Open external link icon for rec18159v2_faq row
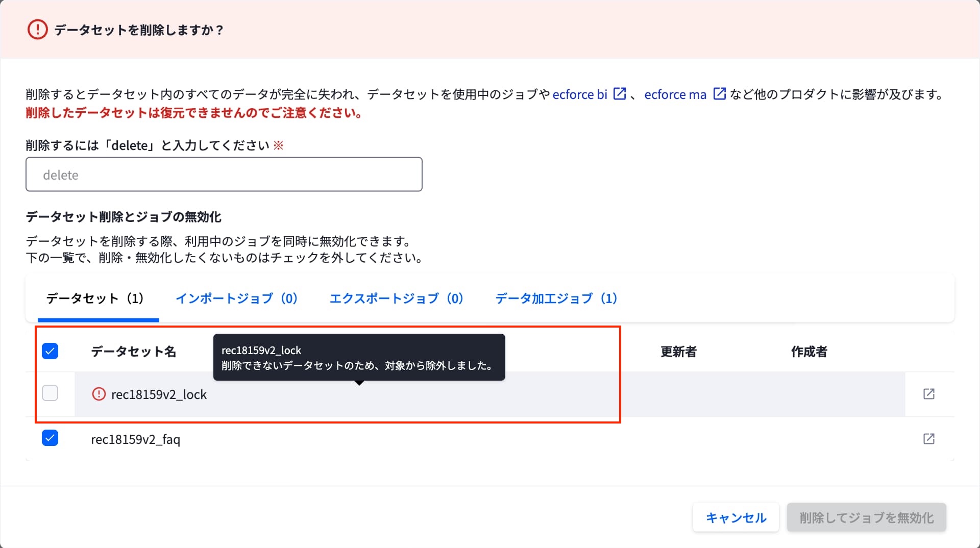Image resolution: width=980 pixels, height=548 pixels. pos(929,439)
